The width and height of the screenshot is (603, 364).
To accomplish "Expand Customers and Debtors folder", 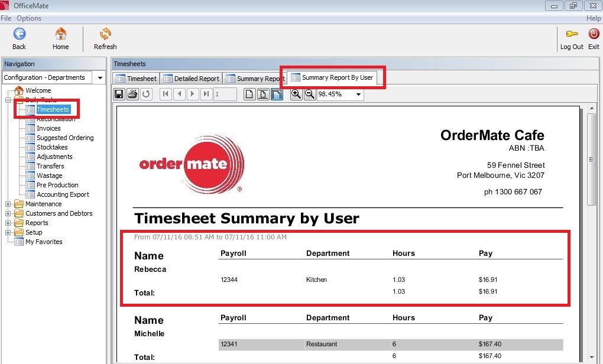I will tap(8, 213).
